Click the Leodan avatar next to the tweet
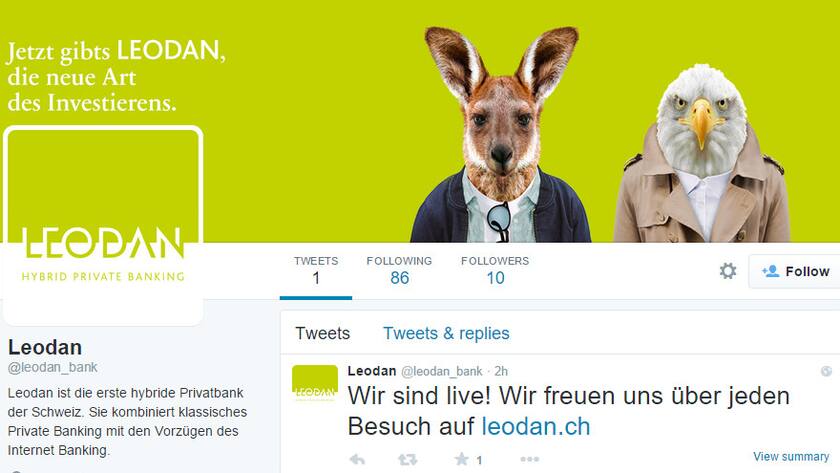The image size is (840, 473). pos(315,383)
